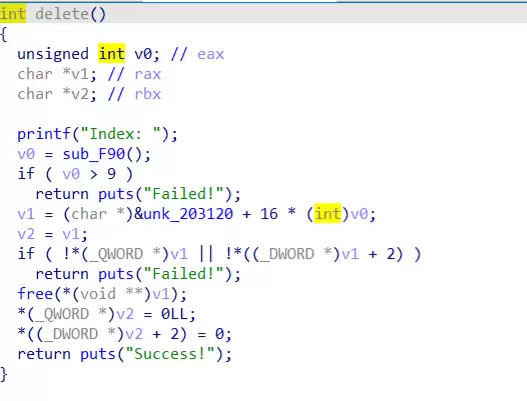This screenshot has width=527, height=401.
Task: Click the rax register comment
Action: [x=148, y=74]
